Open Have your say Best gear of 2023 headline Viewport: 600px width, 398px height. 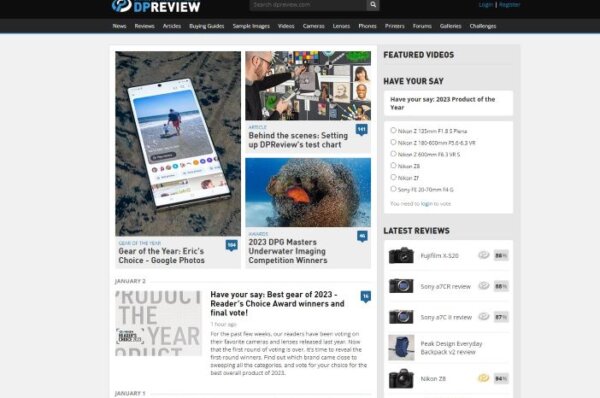click(x=277, y=303)
